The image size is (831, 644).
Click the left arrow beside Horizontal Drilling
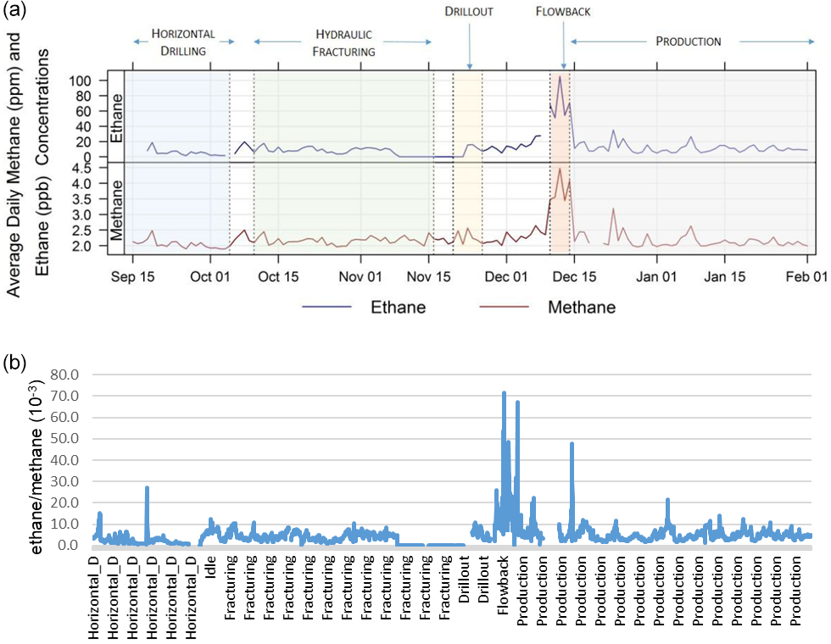[x=137, y=41]
